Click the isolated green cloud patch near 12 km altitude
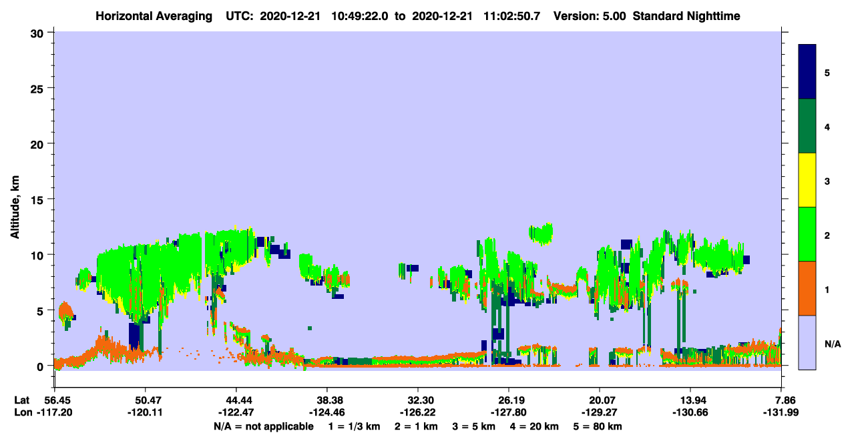The height and width of the screenshot is (445, 868). (541, 233)
